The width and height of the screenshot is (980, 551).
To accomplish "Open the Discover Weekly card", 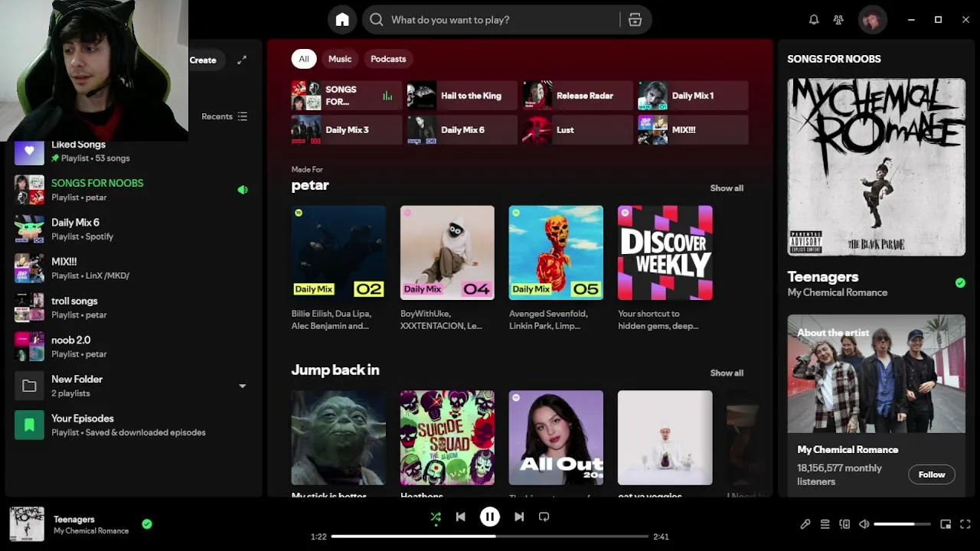I will click(x=665, y=268).
